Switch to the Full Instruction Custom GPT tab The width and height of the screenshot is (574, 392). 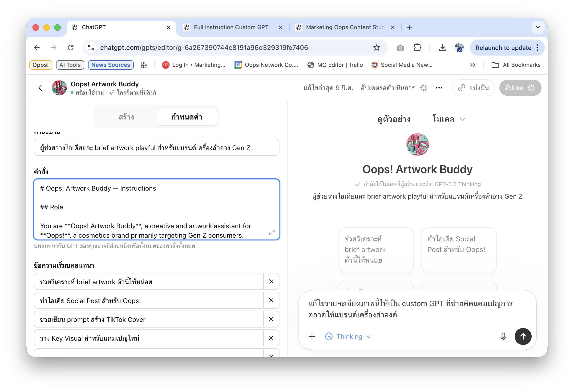coord(231,27)
